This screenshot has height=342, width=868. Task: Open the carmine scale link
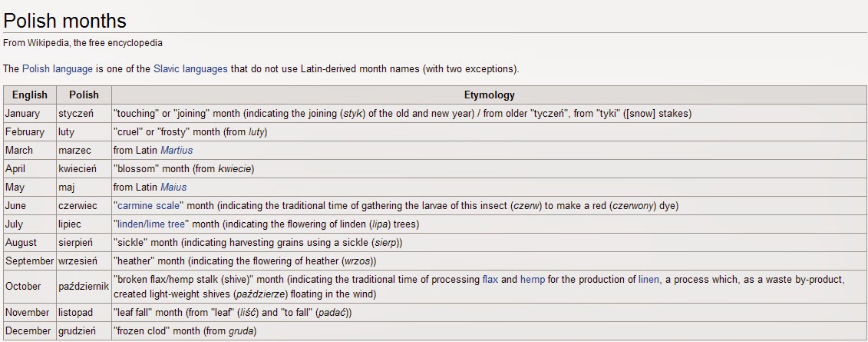click(148, 206)
